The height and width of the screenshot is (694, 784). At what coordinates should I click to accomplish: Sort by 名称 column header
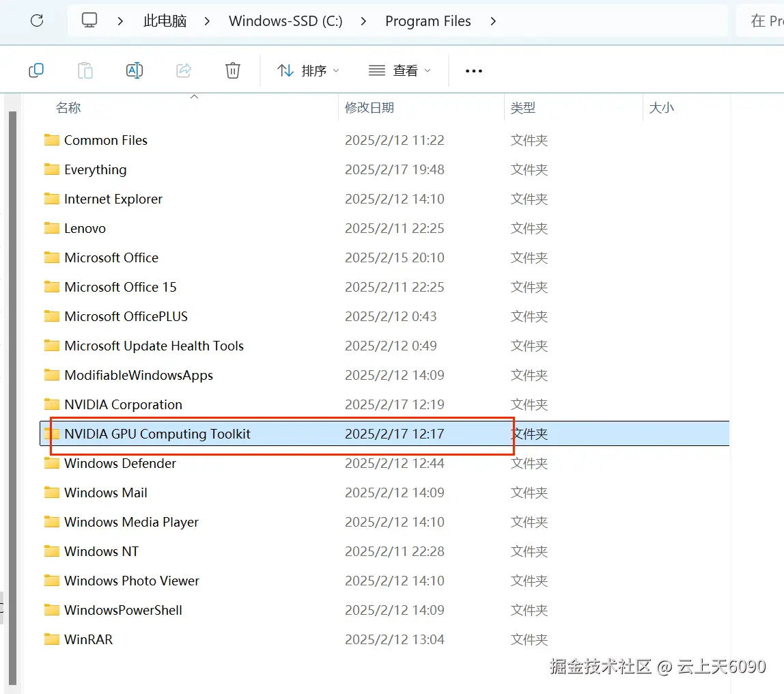coord(68,107)
